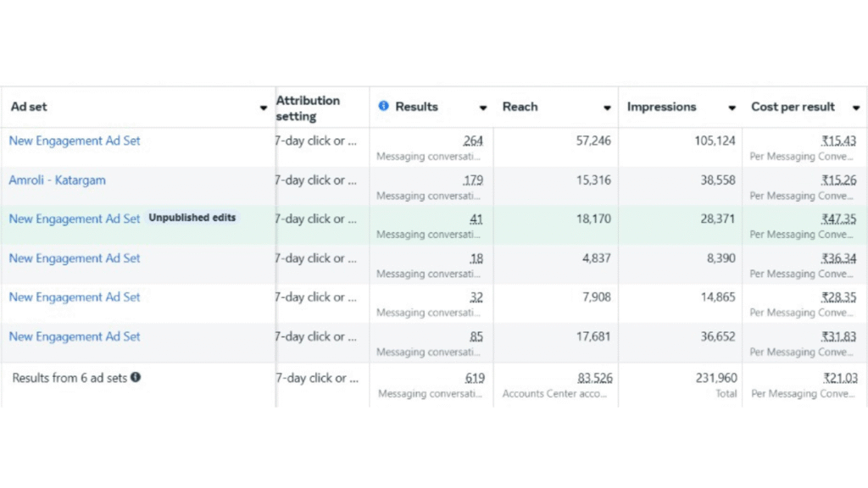Click the Attribution setting column header

pos(308,108)
